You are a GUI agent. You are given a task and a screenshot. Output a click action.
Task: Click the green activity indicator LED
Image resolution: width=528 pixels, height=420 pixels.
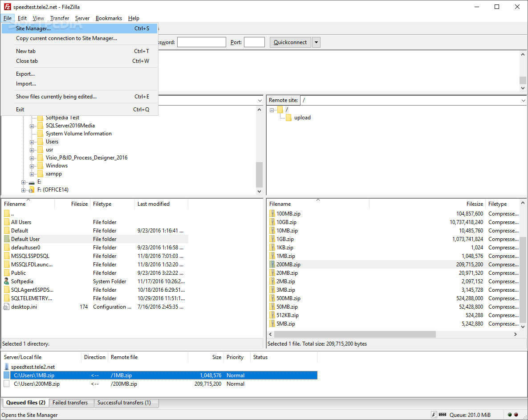510,415
